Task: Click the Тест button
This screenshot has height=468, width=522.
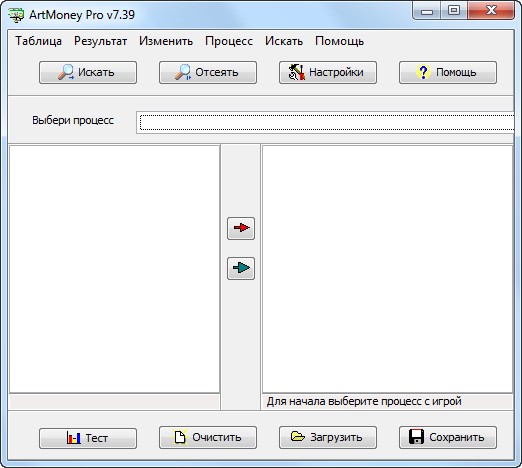Action: (88, 438)
